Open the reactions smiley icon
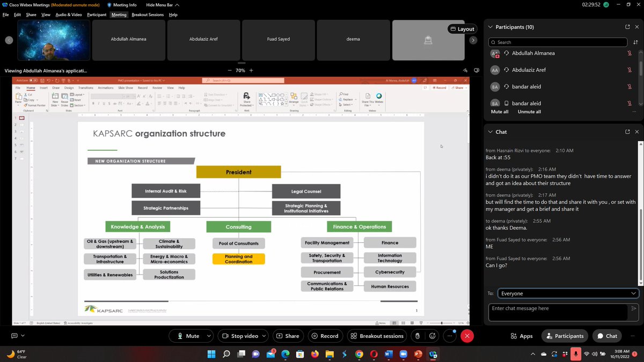This screenshot has width=644, height=362. point(432,336)
